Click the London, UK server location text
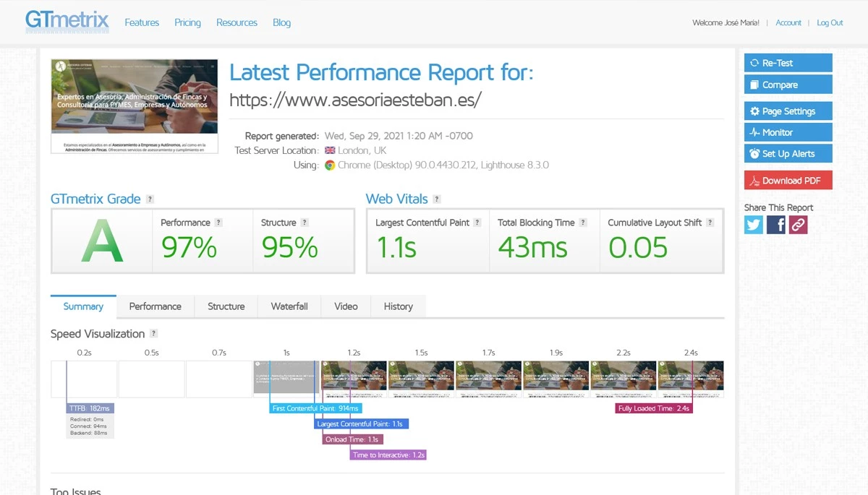The width and height of the screenshot is (868, 495). pos(362,150)
